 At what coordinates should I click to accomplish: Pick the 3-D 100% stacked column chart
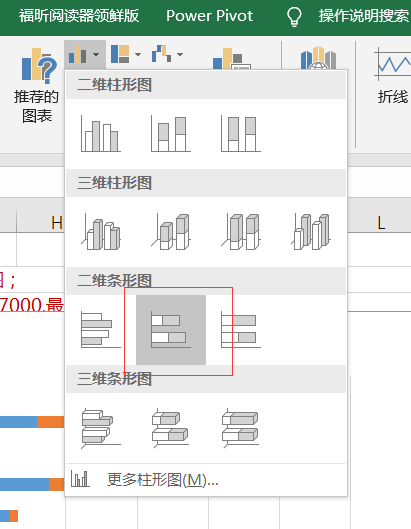(241, 232)
